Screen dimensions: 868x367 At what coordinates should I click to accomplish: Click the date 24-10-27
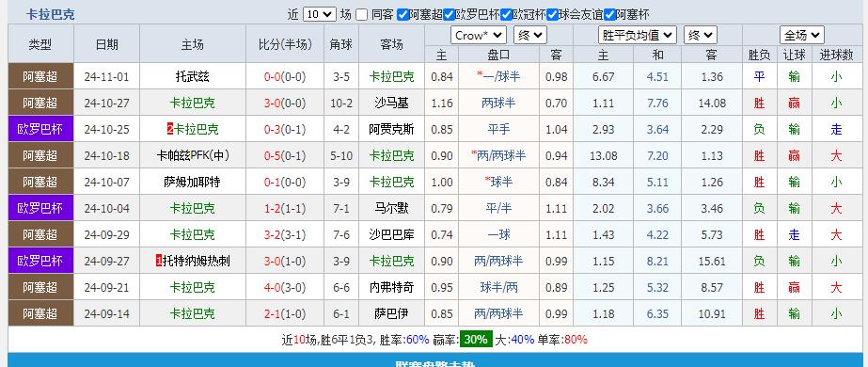106,104
